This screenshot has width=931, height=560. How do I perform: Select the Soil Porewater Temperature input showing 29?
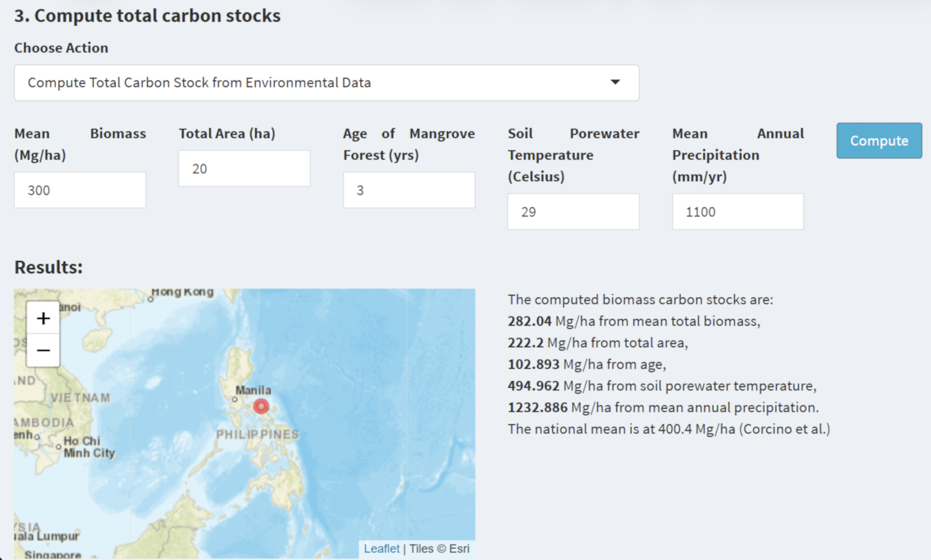coord(573,212)
